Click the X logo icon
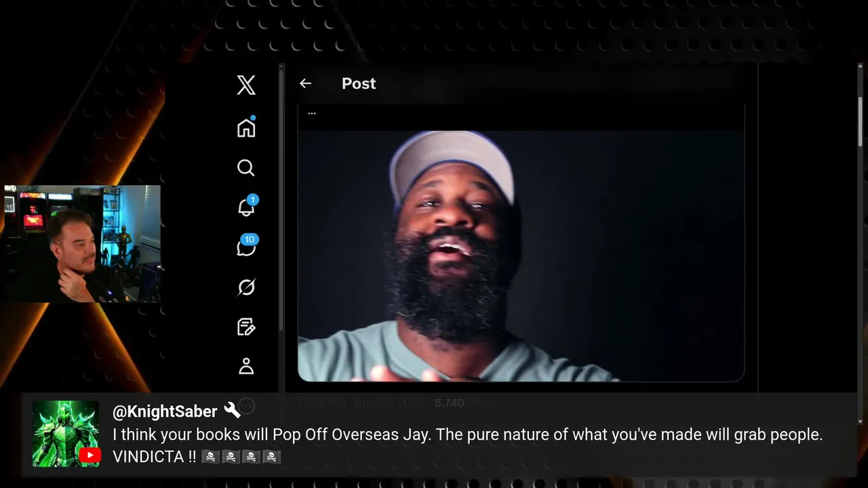This screenshot has height=488, width=868. 246,85
